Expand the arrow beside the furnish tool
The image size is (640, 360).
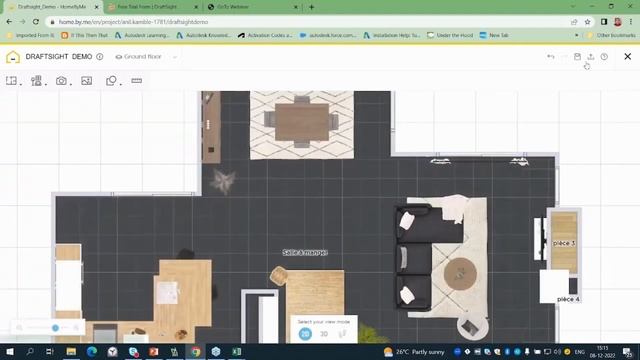point(46,84)
